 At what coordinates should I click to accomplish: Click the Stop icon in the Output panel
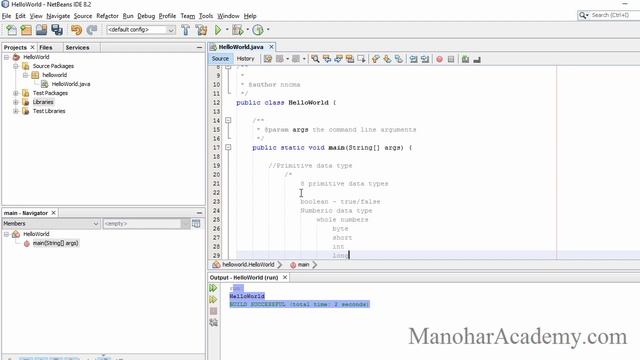click(x=213, y=311)
